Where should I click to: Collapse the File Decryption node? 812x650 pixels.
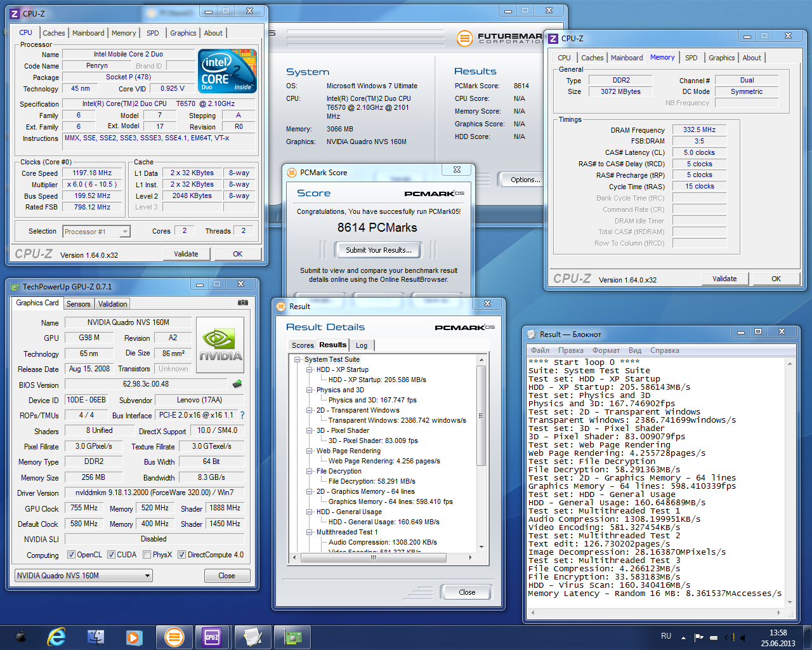coord(309,471)
